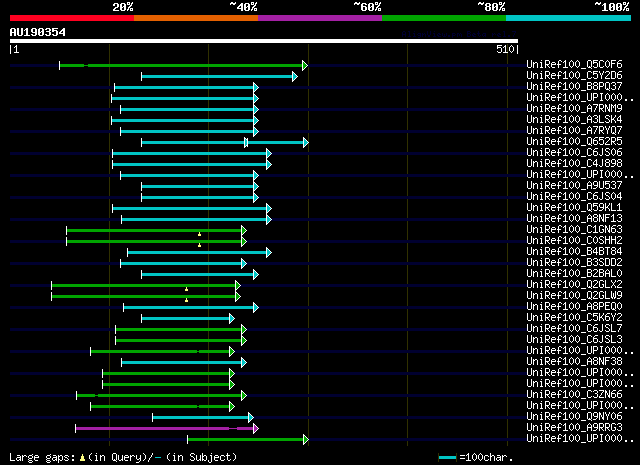Click the yellow query-gap marker in C1GN63 row
This screenshot has width=640, height=465.
tap(199, 234)
